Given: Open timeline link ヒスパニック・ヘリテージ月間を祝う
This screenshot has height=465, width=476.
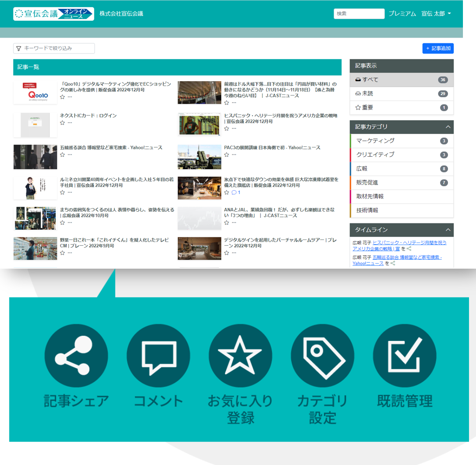Looking at the screenshot, I should 399,246.
